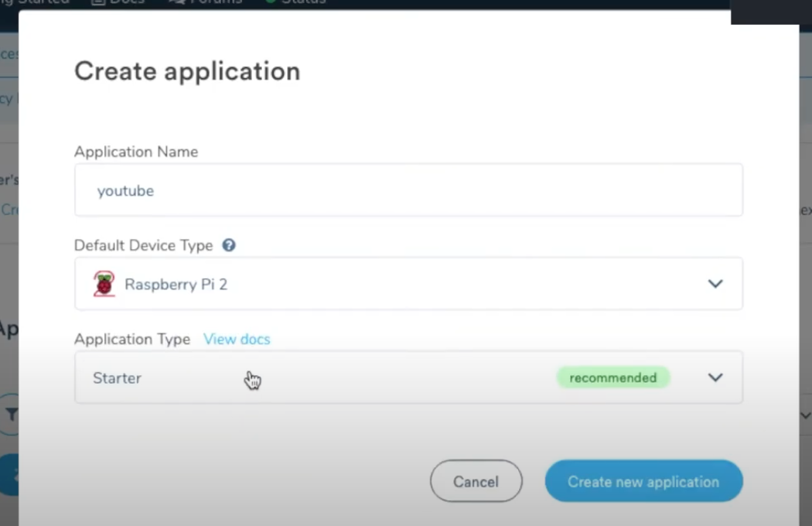Click the Application Type label text
The image size is (812, 526).
(x=132, y=339)
